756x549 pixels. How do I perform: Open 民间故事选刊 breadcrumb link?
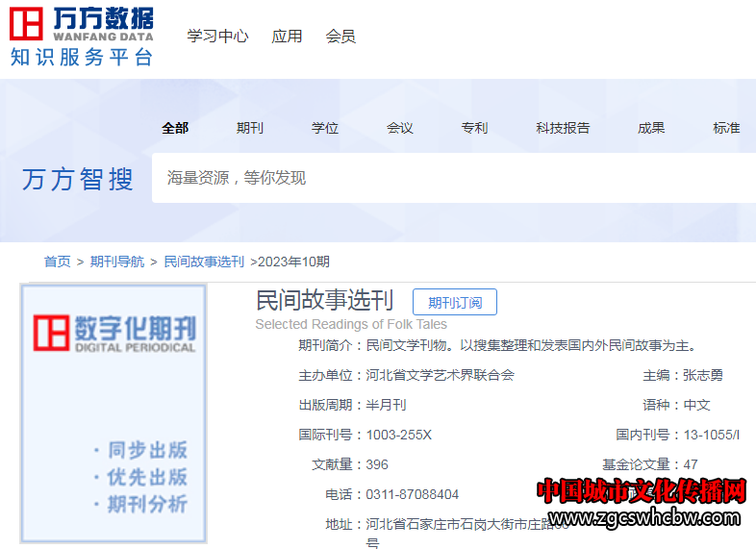pyautogui.click(x=204, y=262)
